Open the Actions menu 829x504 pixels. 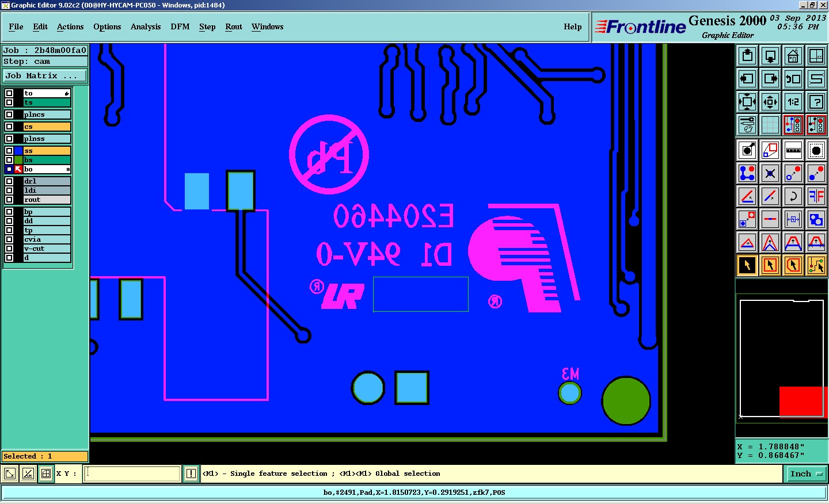click(70, 26)
